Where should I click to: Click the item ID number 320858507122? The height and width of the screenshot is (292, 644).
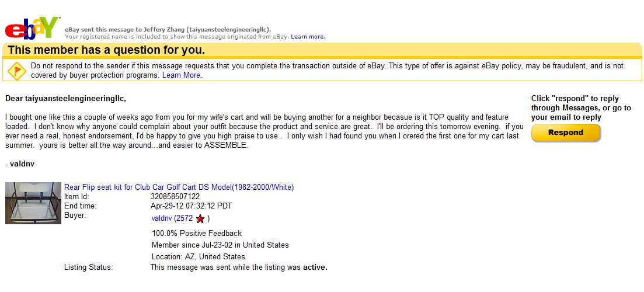point(175,196)
